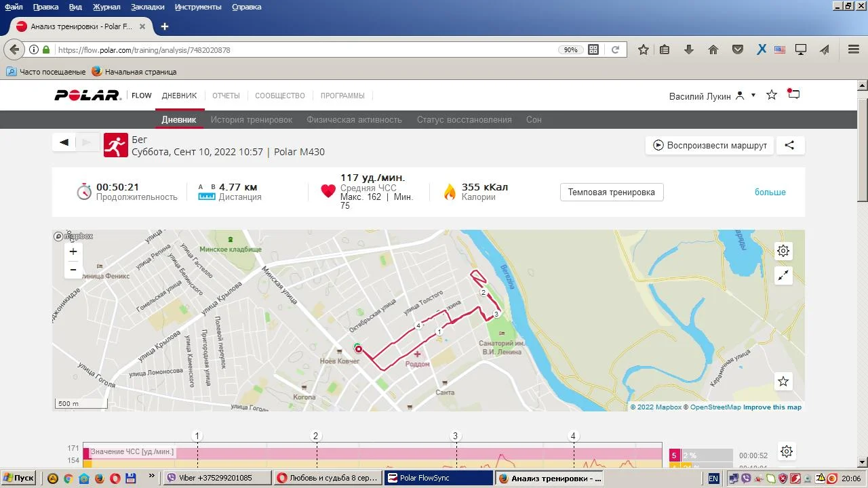The image size is (868, 488).
Task: Click lap marker 3 on the chart
Action: [456, 436]
